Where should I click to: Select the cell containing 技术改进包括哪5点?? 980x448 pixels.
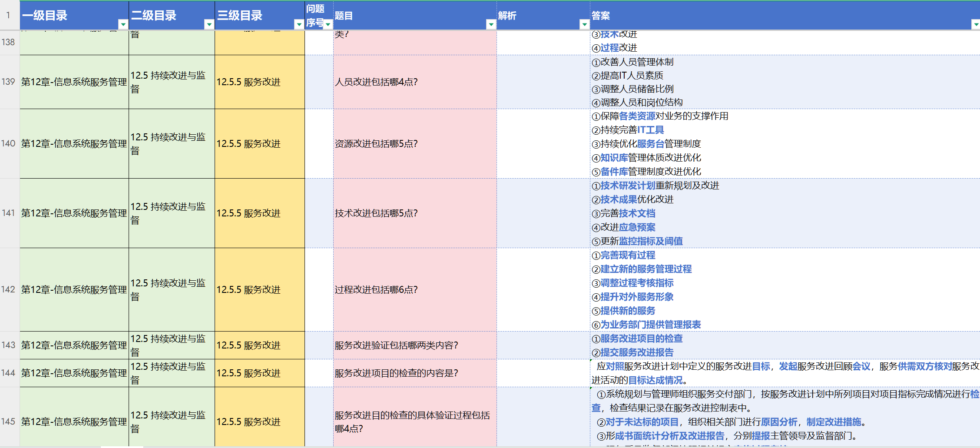pos(414,213)
